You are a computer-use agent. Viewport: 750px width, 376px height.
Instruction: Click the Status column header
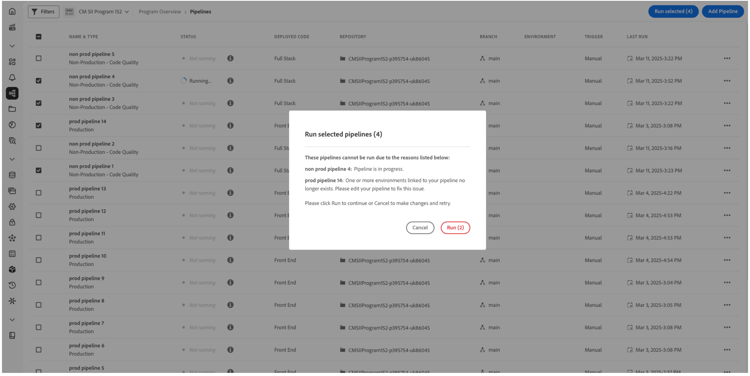pos(188,36)
